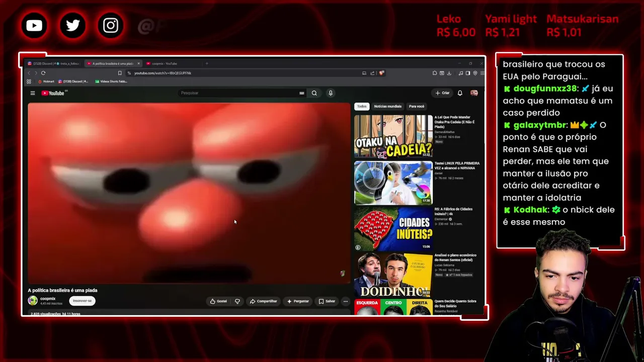The image size is (644, 362).
Task: Open the Linux penguin video thumbnail
Action: pyautogui.click(x=393, y=183)
